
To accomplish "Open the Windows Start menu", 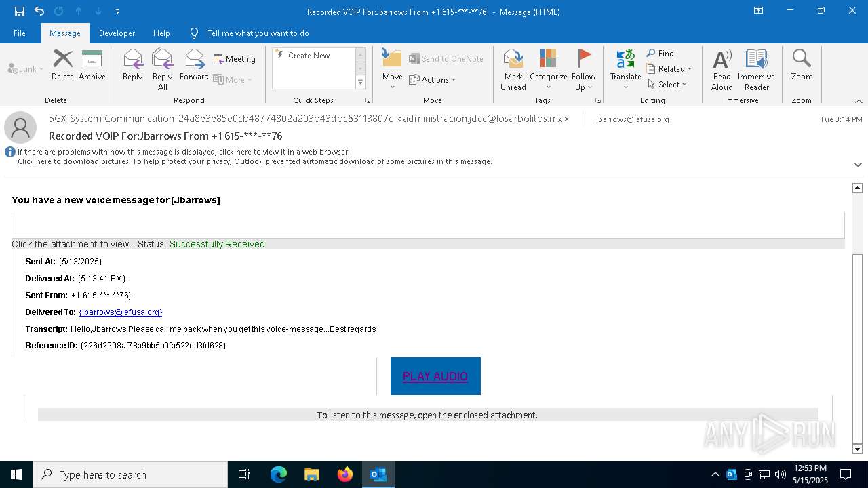I will tap(16, 474).
